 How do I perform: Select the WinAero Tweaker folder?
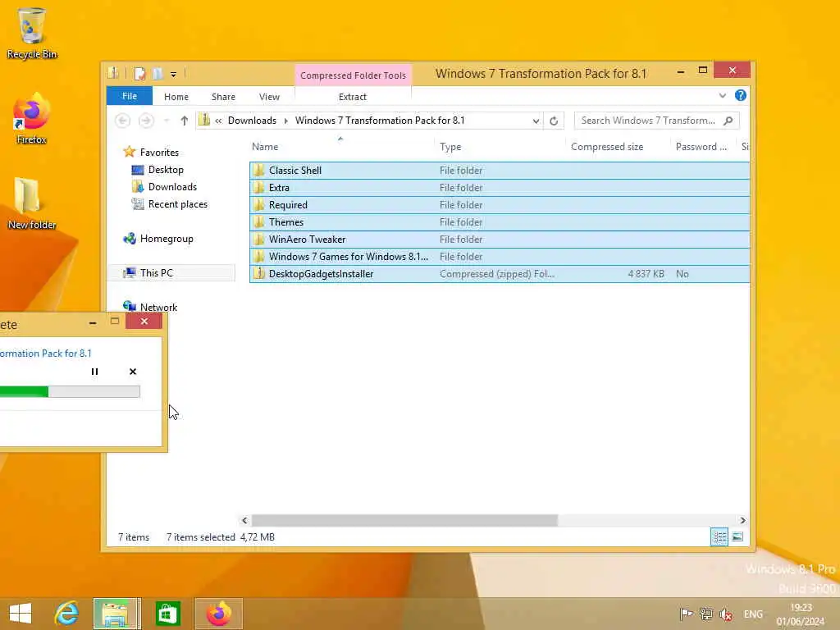(x=500, y=240)
